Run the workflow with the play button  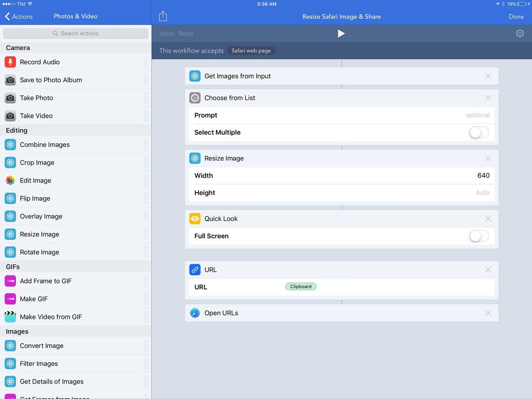[x=341, y=33]
